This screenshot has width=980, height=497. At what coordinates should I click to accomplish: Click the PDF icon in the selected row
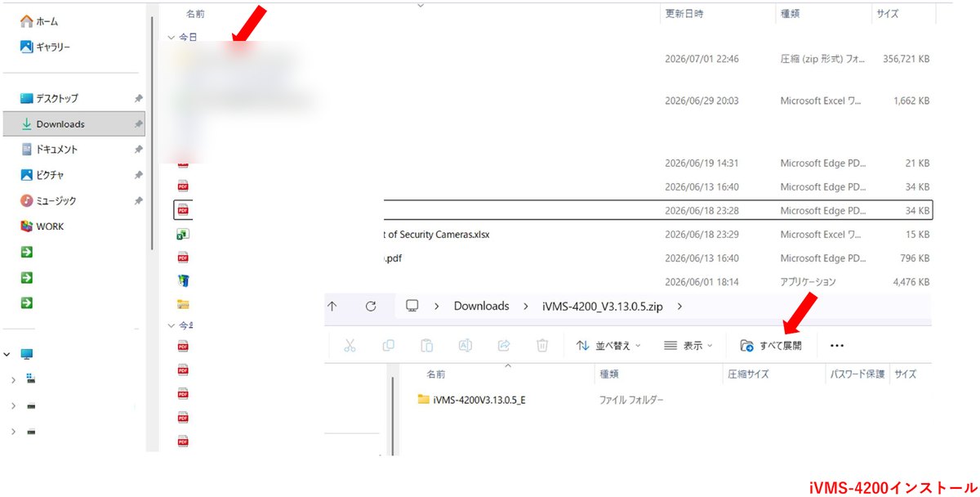click(183, 210)
